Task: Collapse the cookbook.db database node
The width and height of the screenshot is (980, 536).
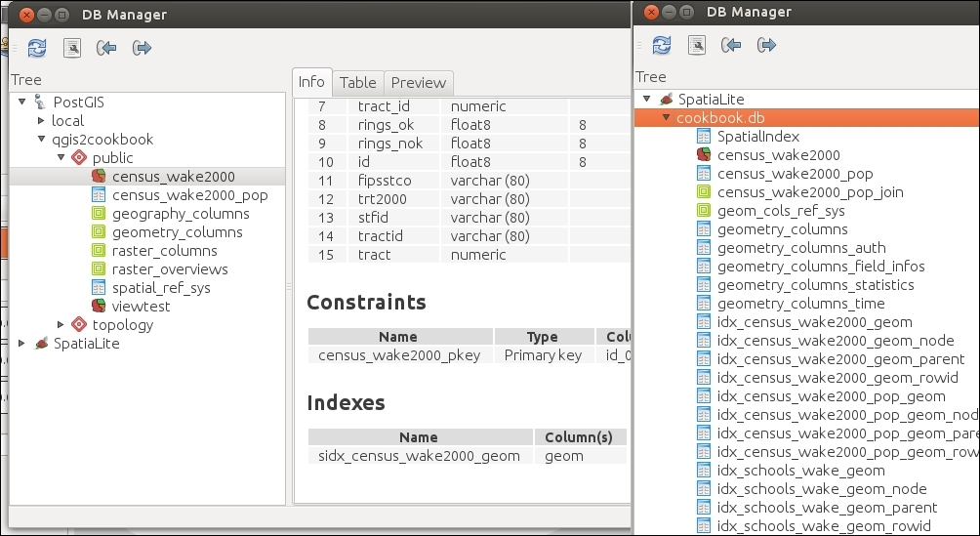Action: [x=666, y=118]
